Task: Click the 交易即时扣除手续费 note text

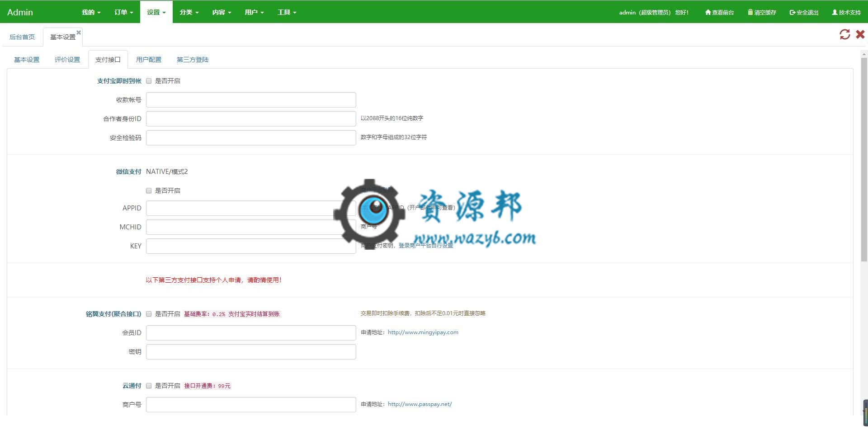Action: pos(423,313)
